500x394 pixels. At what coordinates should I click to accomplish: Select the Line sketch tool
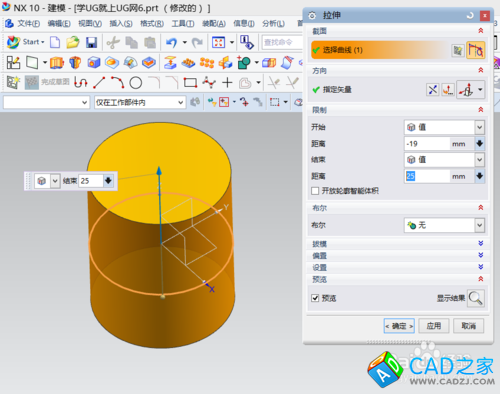click(99, 82)
